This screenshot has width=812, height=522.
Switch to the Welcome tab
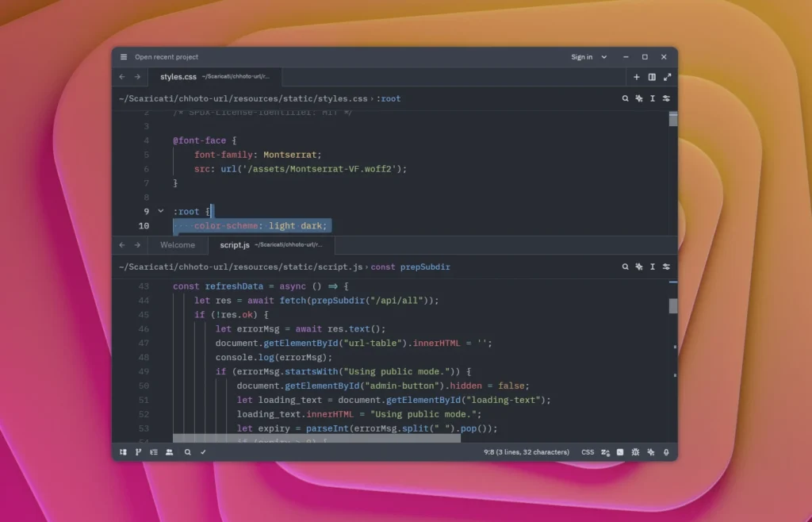(178, 245)
